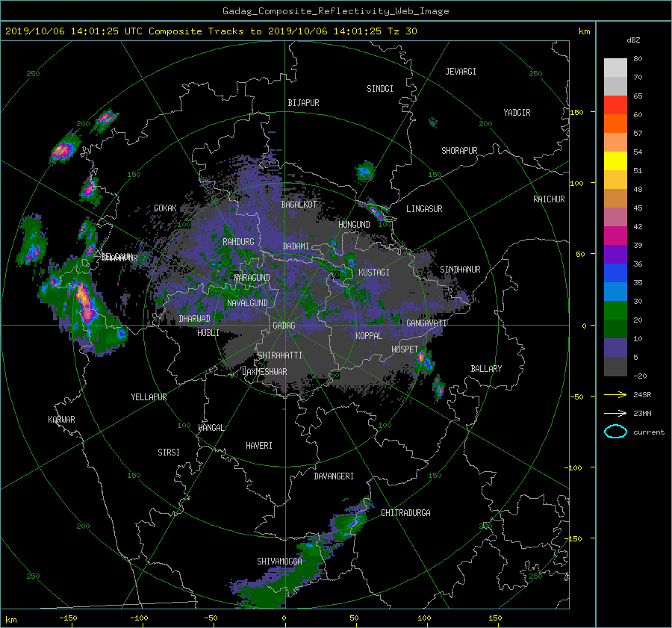The image size is (672, 628).
Task: Click the KUSTAGI label
Action: click(374, 273)
